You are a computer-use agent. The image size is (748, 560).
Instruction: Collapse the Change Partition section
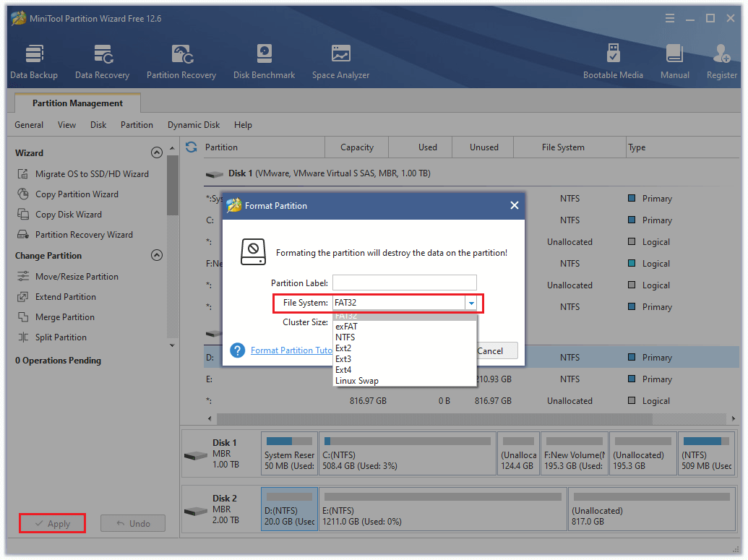[x=157, y=255]
